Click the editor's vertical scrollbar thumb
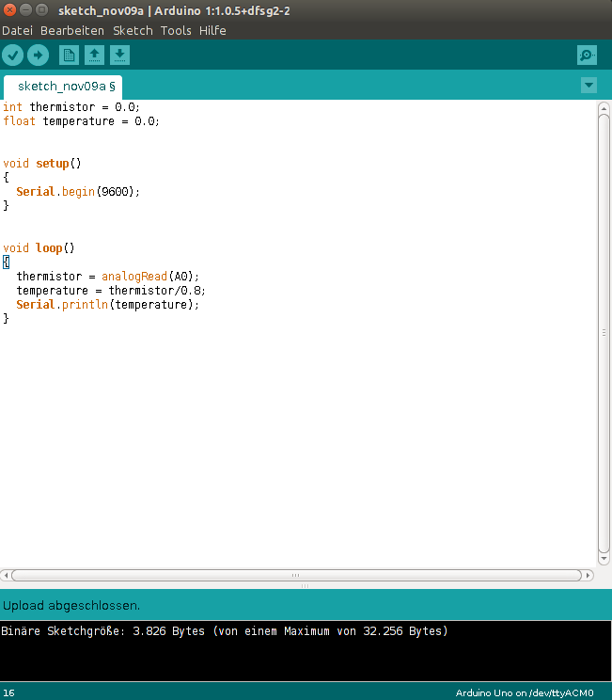This screenshot has height=700, width=612. click(604, 333)
